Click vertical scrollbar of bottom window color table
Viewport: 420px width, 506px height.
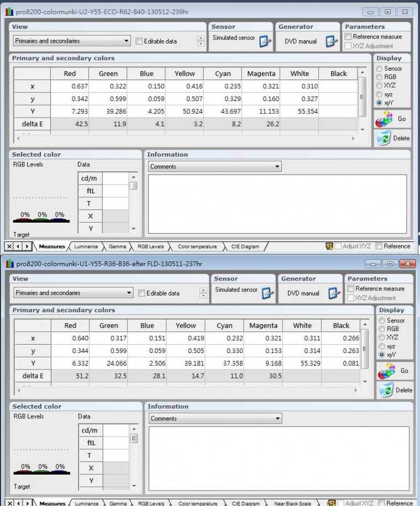click(365, 353)
